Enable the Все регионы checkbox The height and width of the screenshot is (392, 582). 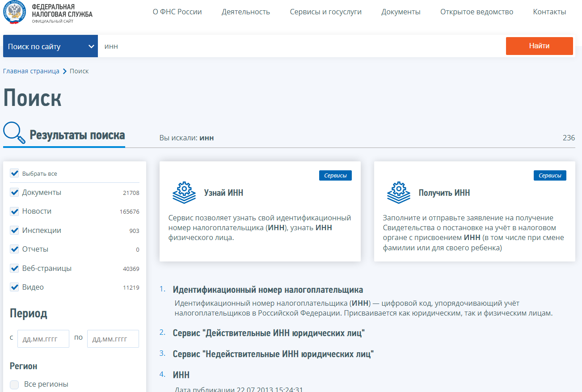(14, 384)
